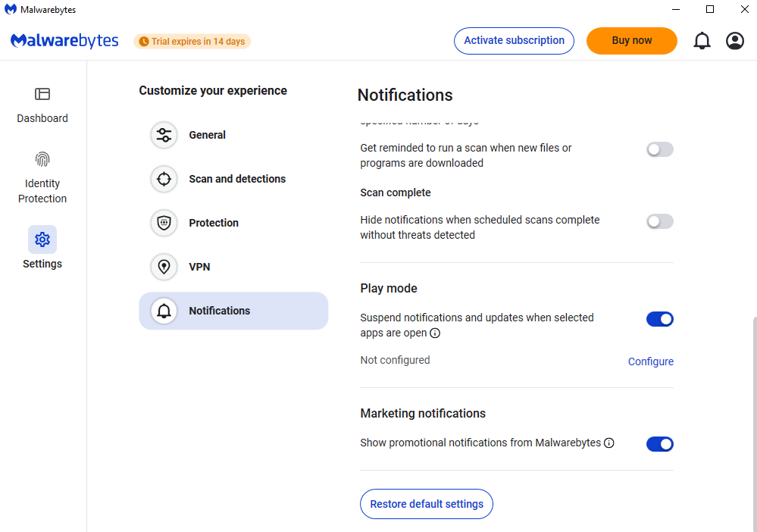This screenshot has width=757, height=532.
Task: Open the notifications bell in the header
Action: [x=702, y=41]
